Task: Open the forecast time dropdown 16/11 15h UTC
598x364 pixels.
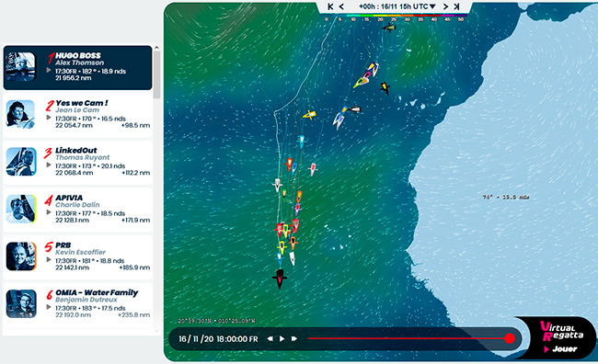Action: pyautogui.click(x=397, y=6)
